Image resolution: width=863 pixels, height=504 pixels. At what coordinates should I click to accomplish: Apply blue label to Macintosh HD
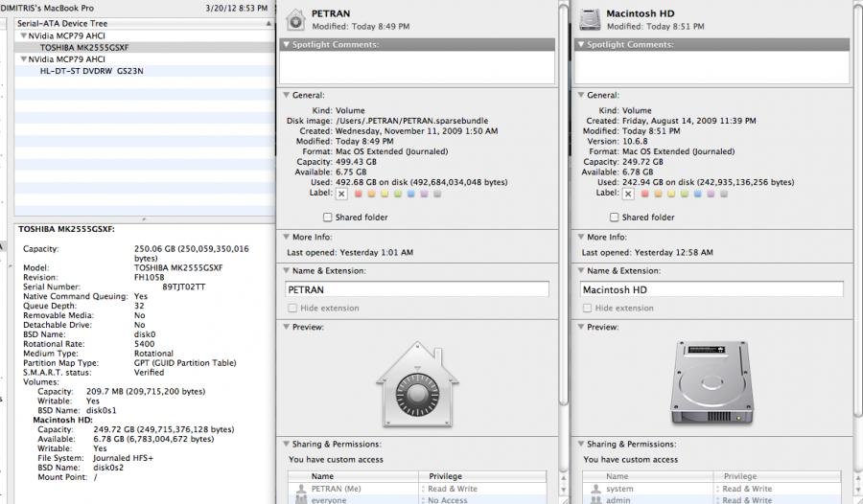(x=698, y=194)
